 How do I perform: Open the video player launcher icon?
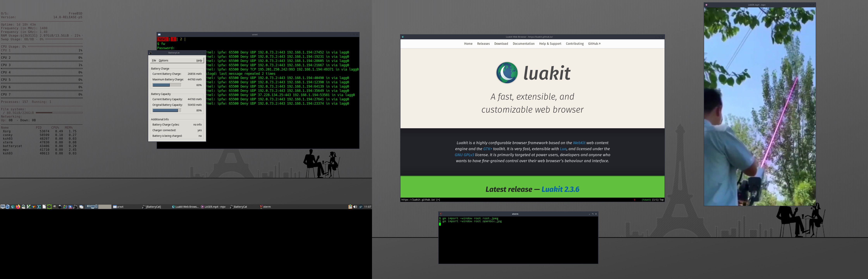point(70,207)
